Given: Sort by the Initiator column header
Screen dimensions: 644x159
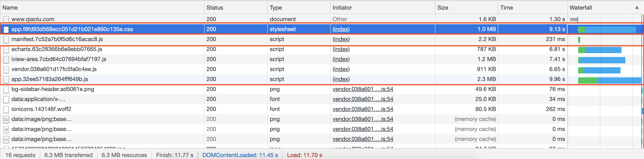Looking at the screenshot, I should click(x=383, y=7).
